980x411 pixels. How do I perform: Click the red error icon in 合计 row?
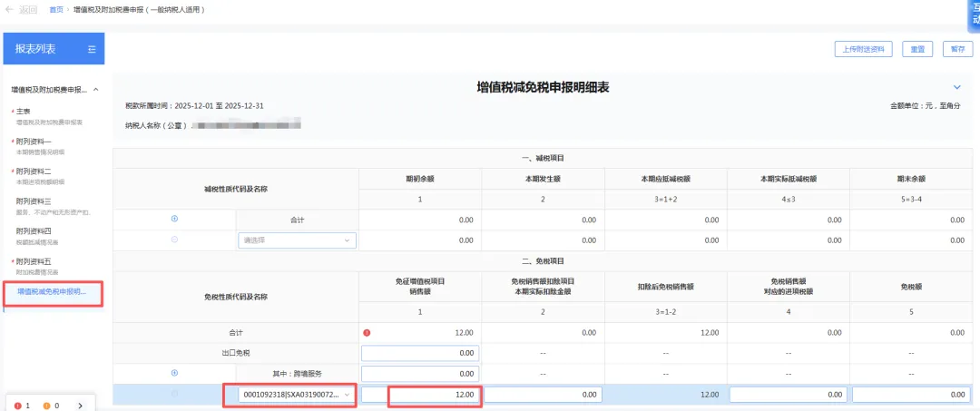[x=367, y=333]
